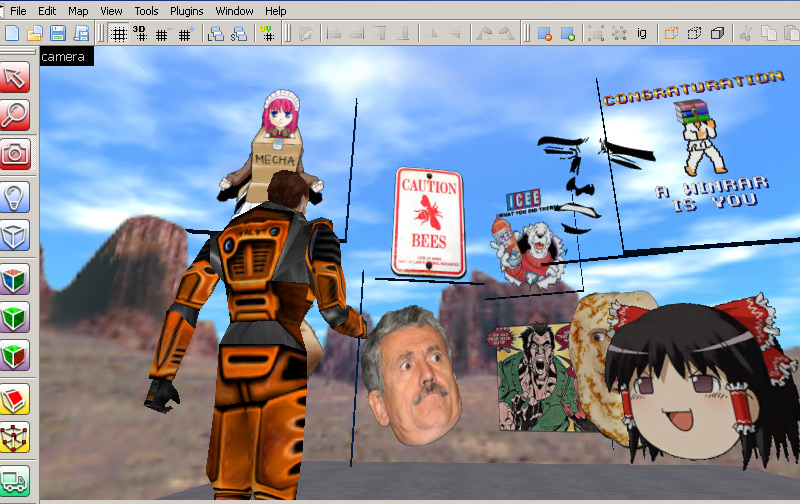Toggle the texture application tool

click(15, 279)
